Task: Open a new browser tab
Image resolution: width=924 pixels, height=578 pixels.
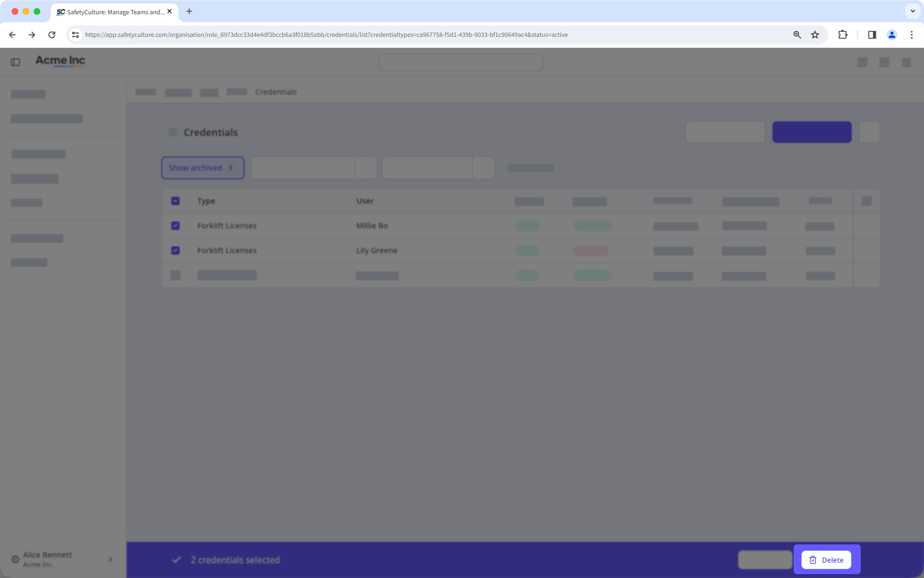Action: [189, 11]
